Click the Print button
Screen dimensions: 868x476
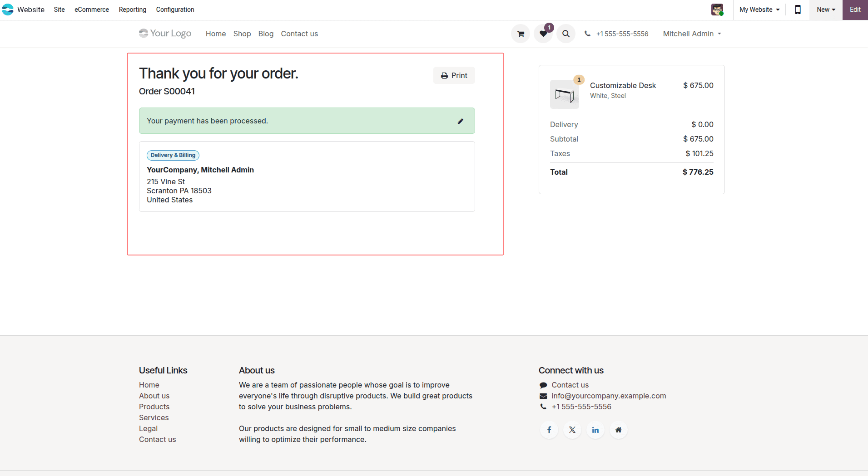[454, 75]
